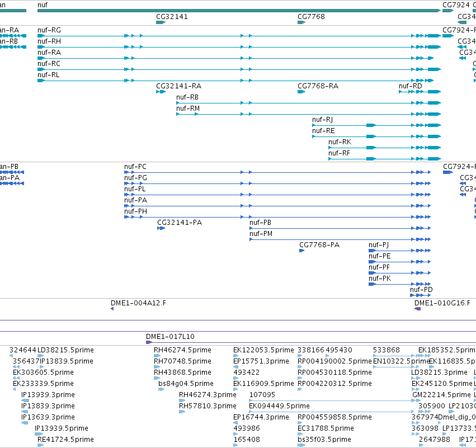
Task: Click the CG7768 gene arrow glyph
Action: pos(301,22)
